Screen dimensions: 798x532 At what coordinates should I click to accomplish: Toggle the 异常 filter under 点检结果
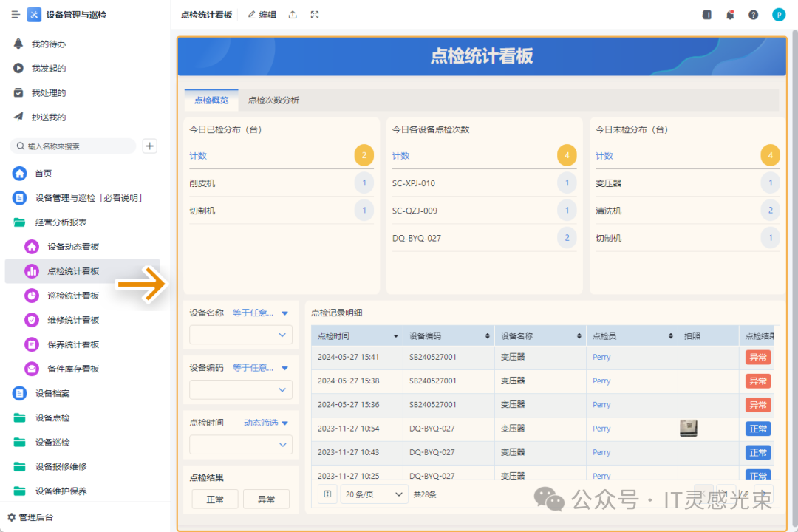[266, 499]
